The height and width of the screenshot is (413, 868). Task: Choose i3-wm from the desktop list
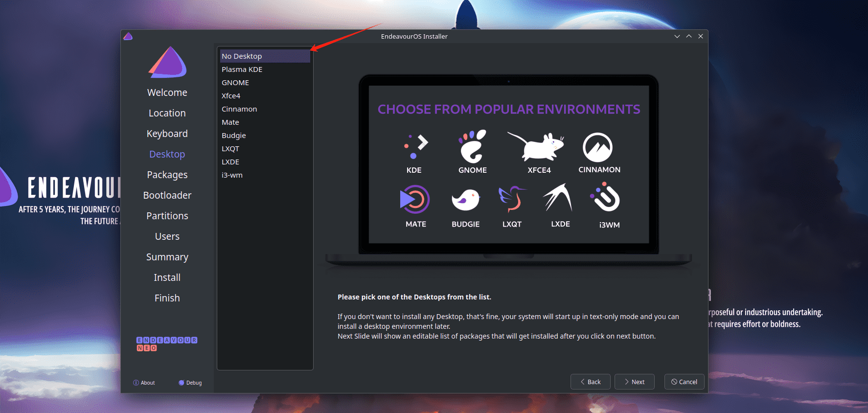point(265,175)
